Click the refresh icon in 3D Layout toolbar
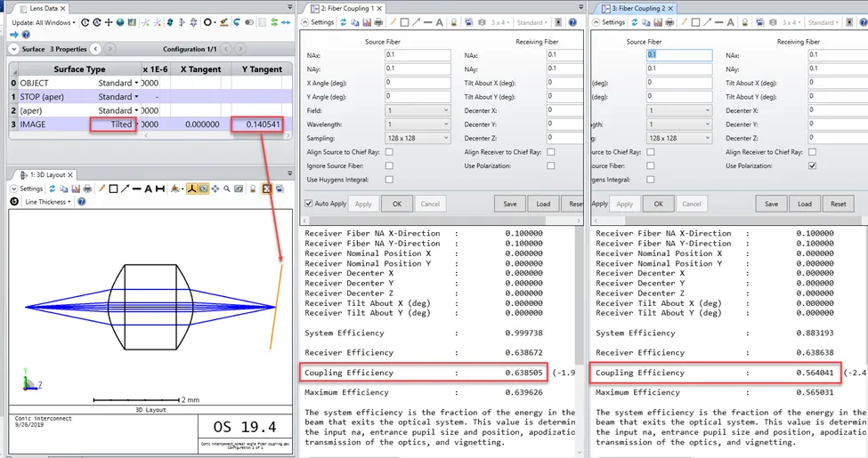868x458 pixels. pyautogui.click(x=52, y=189)
